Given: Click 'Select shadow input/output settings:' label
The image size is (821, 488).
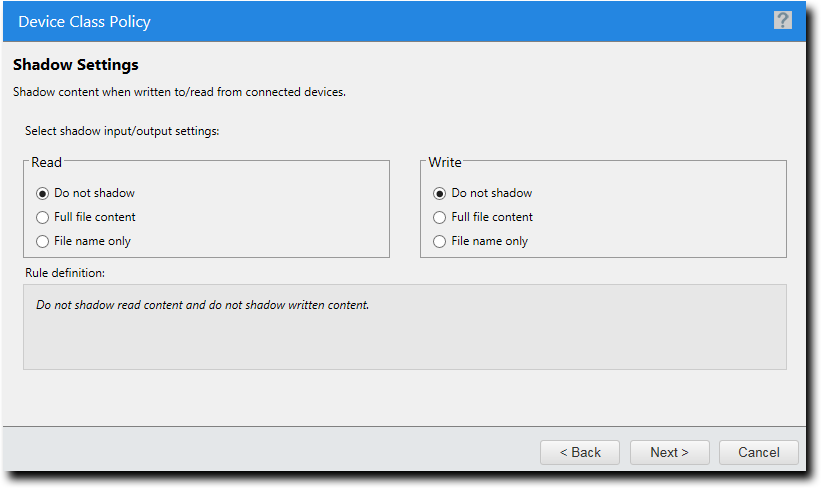Looking at the screenshot, I should click(x=121, y=130).
